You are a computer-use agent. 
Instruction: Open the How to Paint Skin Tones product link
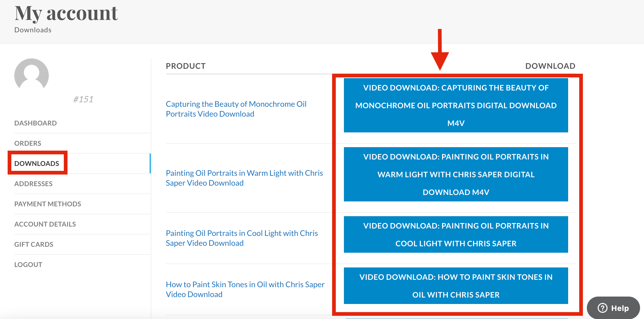click(245, 289)
